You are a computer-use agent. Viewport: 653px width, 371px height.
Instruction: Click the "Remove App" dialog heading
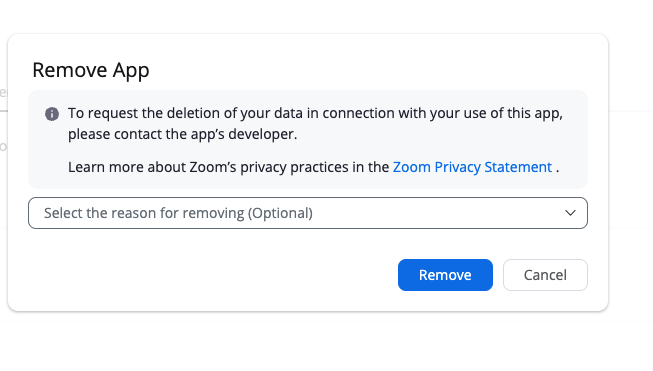[x=91, y=70]
